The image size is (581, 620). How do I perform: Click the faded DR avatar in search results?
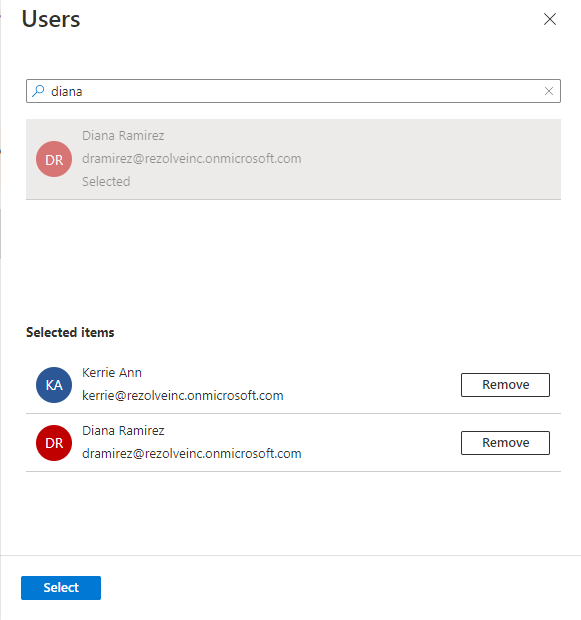54,159
